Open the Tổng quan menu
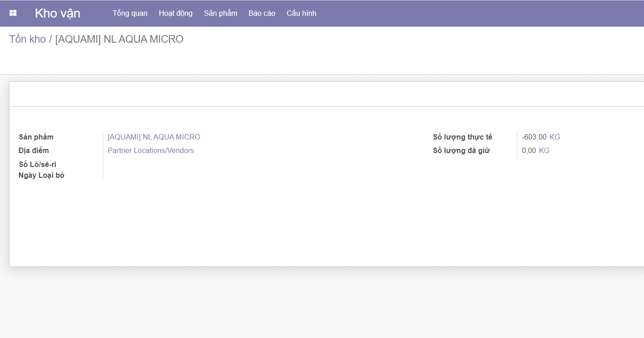Viewport: 644px width, 338px height. pyautogui.click(x=130, y=13)
